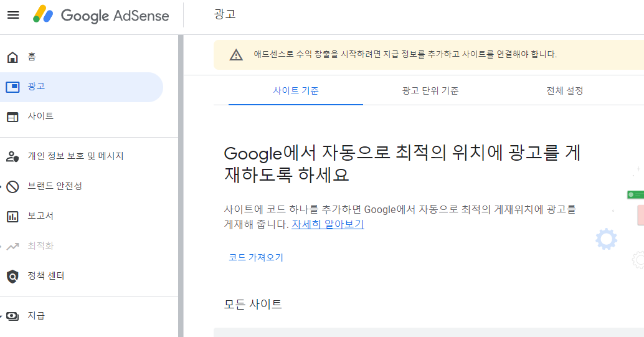
Task: Expand the 최적화 section arrow
Action: tap(1, 247)
